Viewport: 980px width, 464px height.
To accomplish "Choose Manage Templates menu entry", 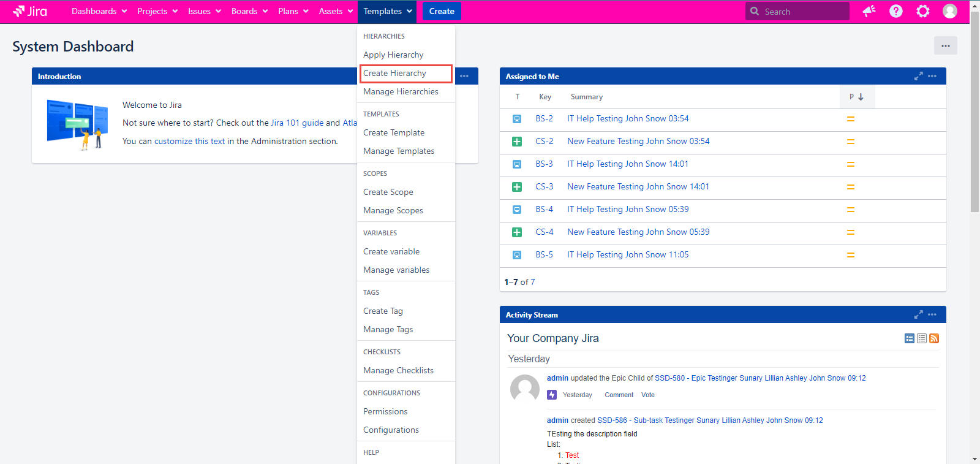I will [399, 151].
